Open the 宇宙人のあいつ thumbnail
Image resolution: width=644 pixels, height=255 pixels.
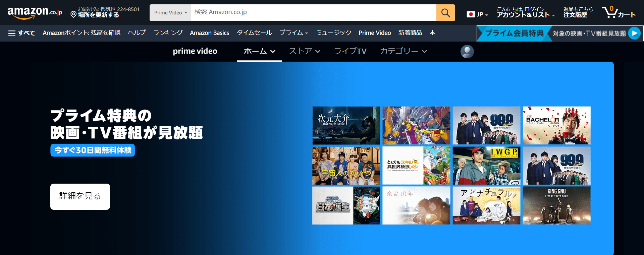(x=346, y=166)
